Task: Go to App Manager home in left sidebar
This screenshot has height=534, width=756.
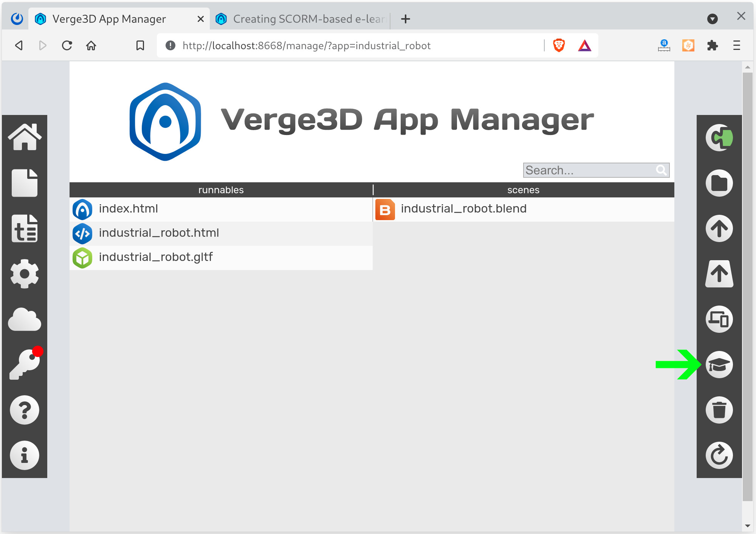Action: 25,137
